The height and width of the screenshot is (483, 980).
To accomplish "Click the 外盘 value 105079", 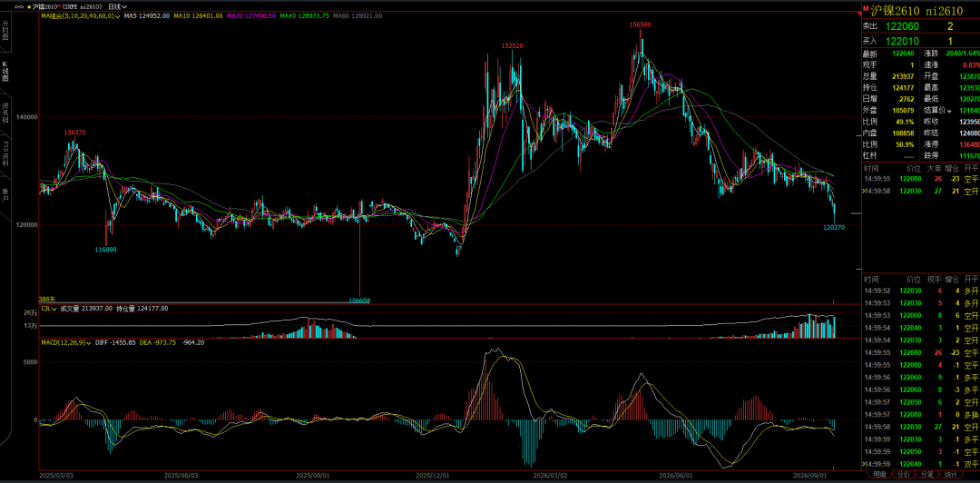I will point(903,110).
